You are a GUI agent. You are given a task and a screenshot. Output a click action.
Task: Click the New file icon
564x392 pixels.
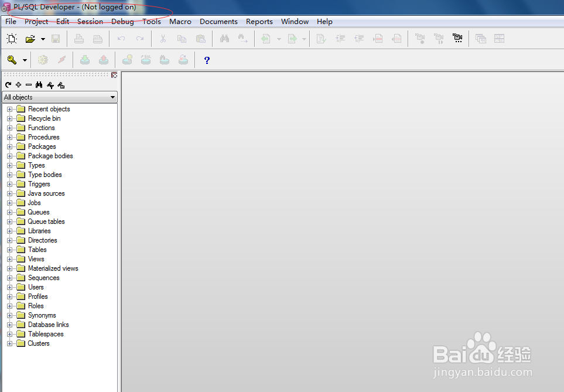[12, 39]
